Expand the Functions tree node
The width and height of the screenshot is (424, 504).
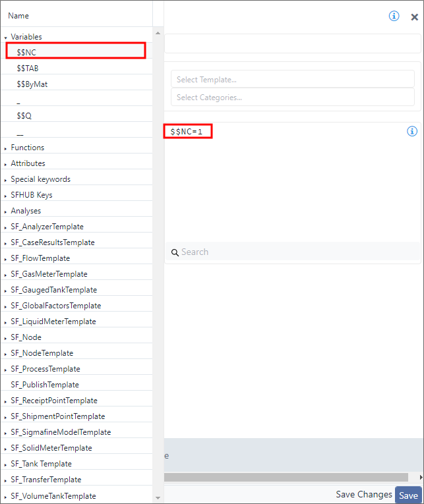(6, 148)
